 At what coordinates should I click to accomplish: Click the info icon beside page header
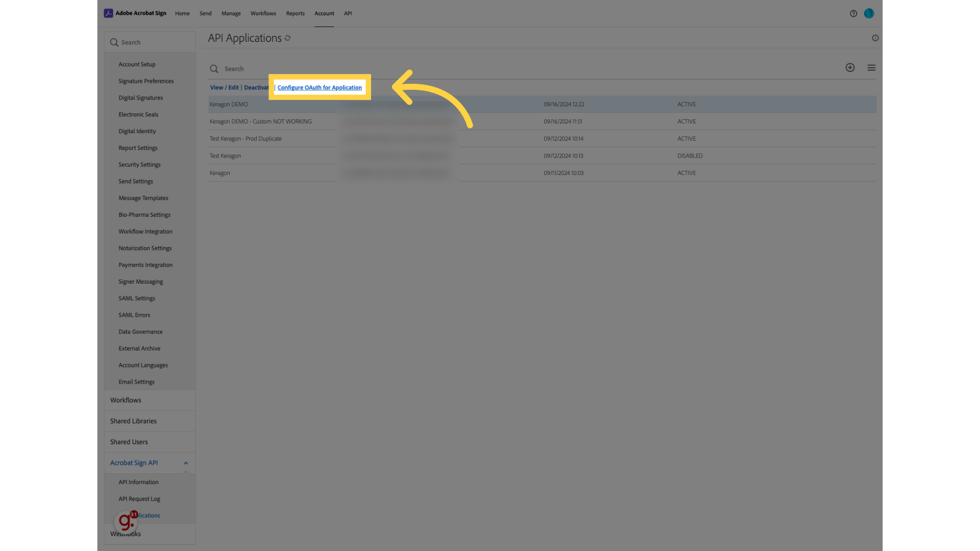875,38
